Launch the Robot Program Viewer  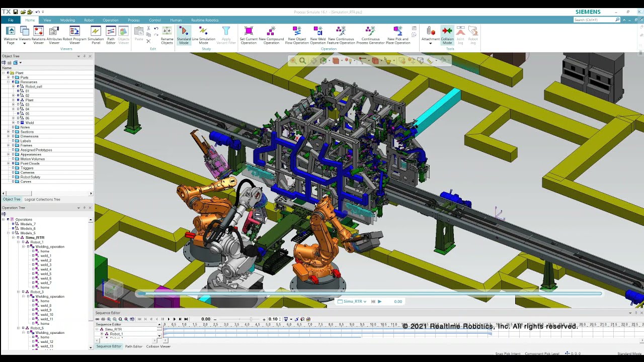pyautogui.click(x=74, y=35)
